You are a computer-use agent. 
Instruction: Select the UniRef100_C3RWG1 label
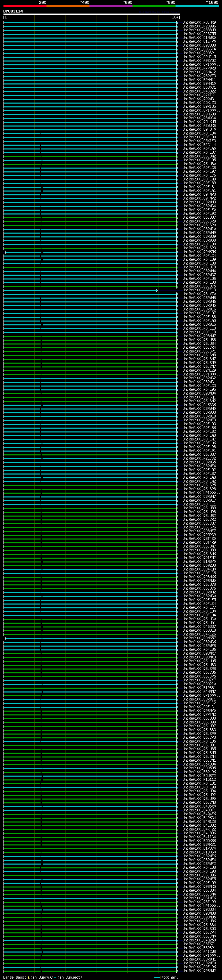[199, 382]
